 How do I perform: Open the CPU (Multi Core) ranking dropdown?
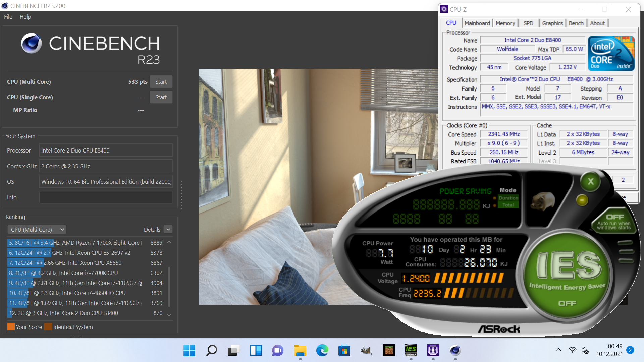click(x=37, y=230)
